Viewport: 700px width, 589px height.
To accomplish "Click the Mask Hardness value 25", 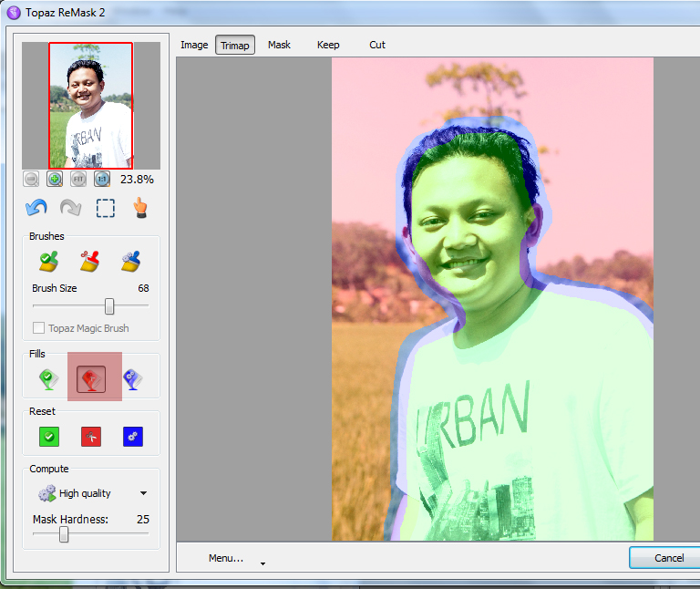I will tap(143, 520).
